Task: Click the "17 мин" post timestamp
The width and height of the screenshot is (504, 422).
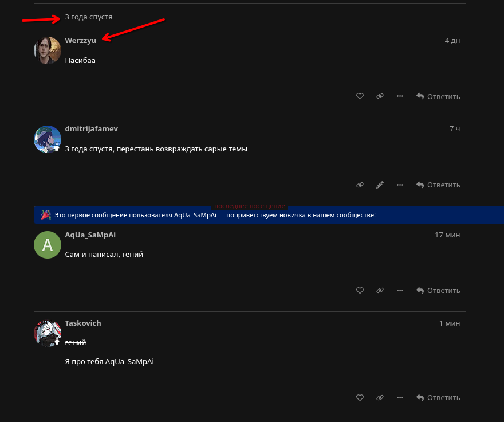Action: [x=447, y=235]
